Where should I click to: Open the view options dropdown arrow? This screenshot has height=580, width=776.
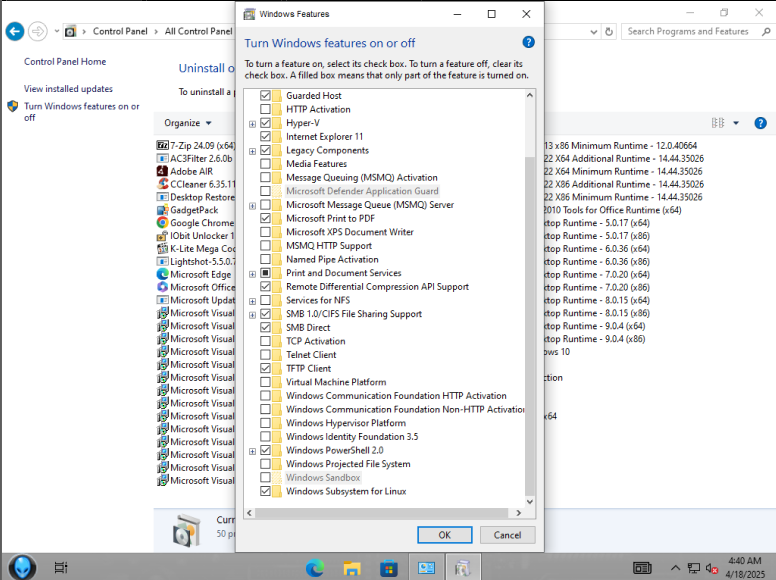736,123
